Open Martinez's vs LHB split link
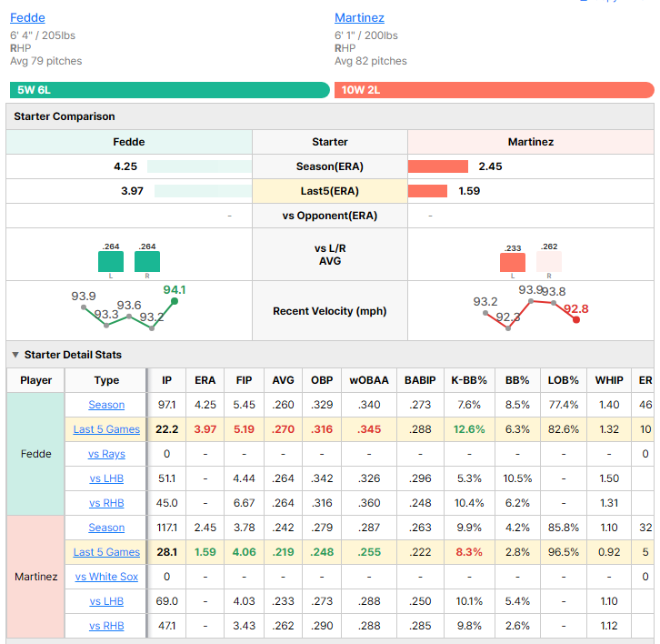Screen dimensions: 660x644 click(106, 601)
